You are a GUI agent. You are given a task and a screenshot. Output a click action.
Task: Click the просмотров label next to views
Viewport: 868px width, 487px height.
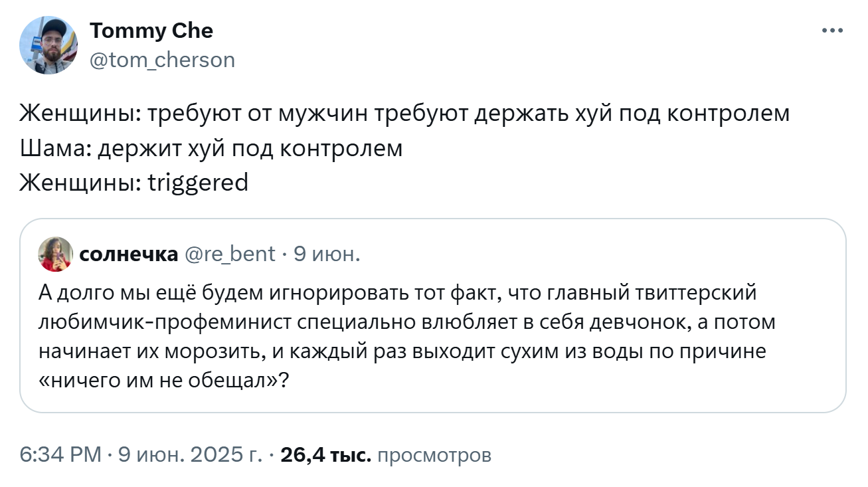434,455
